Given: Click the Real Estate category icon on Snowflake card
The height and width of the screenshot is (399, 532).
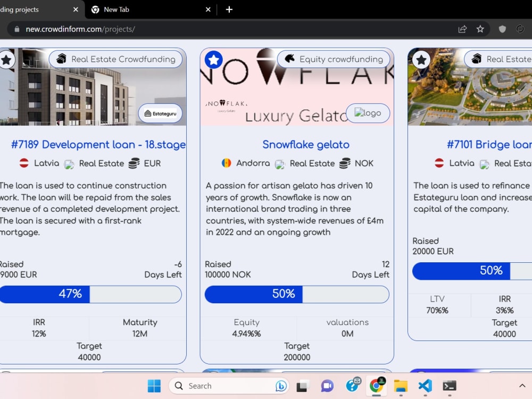Looking at the screenshot, I should pos(280,164).
